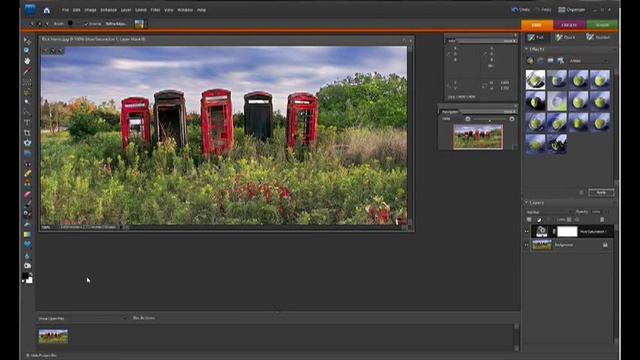The image size is (640, 360).
Task: Click the Navigator zoom slider
Action: click(490, 119)
